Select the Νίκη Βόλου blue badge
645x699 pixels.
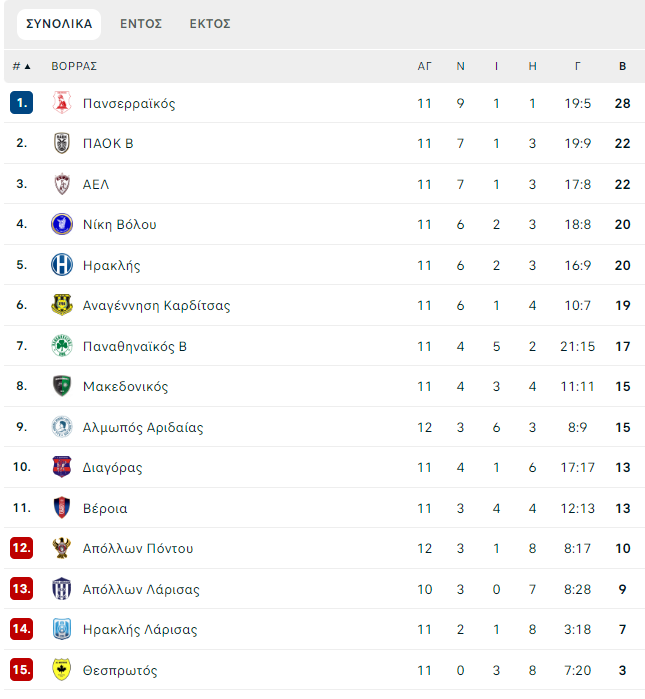coord(62,224)
